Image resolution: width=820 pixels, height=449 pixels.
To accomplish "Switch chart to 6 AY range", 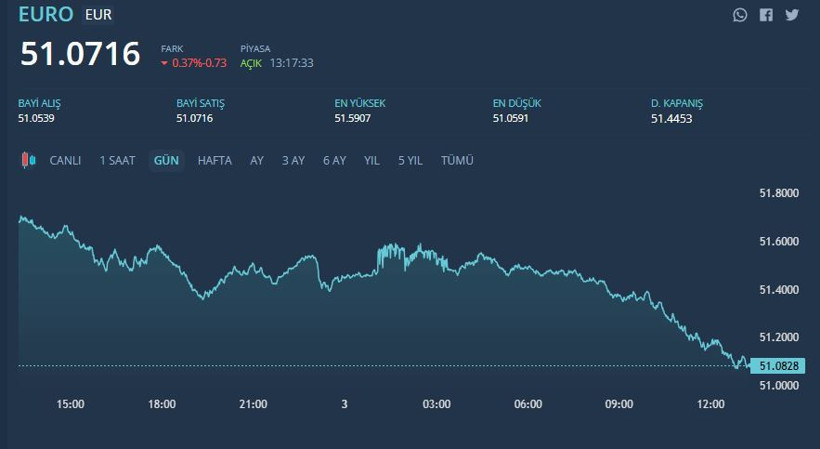I will click(x=334, y=160).
